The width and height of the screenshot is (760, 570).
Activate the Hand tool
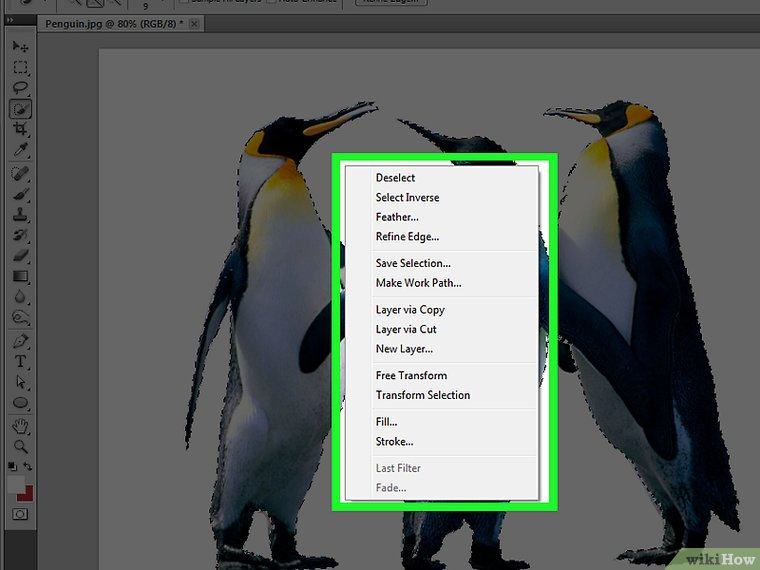(20, 425)
